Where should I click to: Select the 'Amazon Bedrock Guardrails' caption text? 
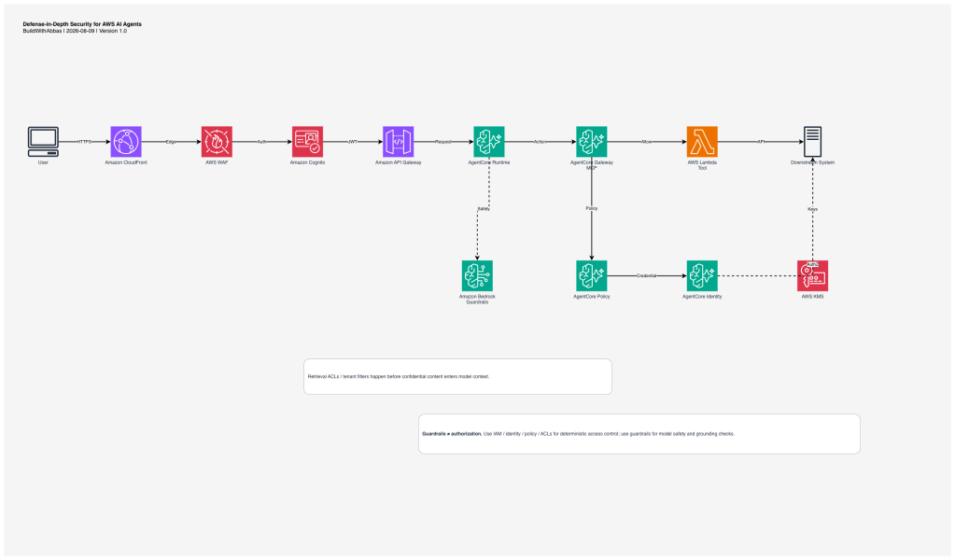click(478, 299)
